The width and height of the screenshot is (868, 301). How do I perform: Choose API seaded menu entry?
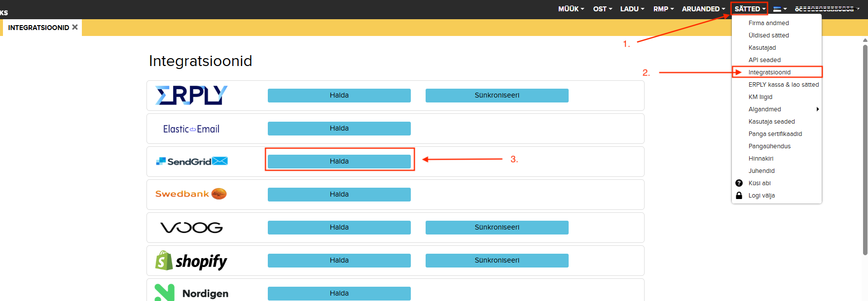coord(764,60)
